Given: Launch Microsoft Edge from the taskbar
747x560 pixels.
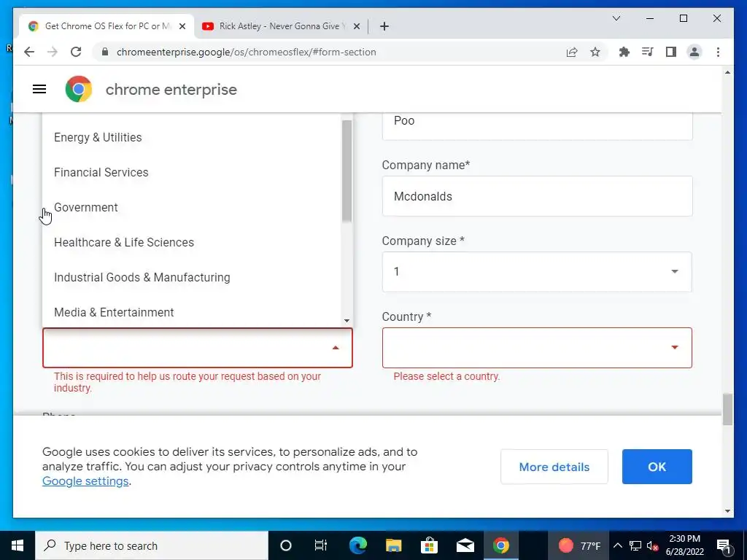Looking at the screenshot, I should coord(357,545).
